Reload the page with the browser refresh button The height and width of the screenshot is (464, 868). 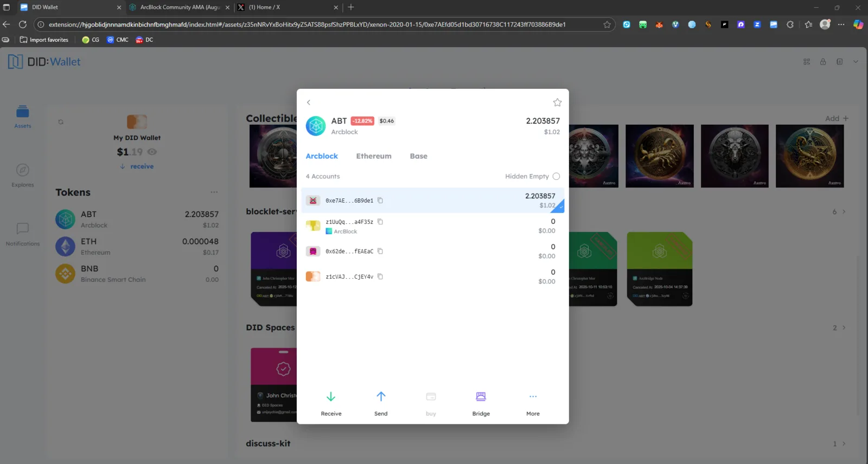coord(23,24)
